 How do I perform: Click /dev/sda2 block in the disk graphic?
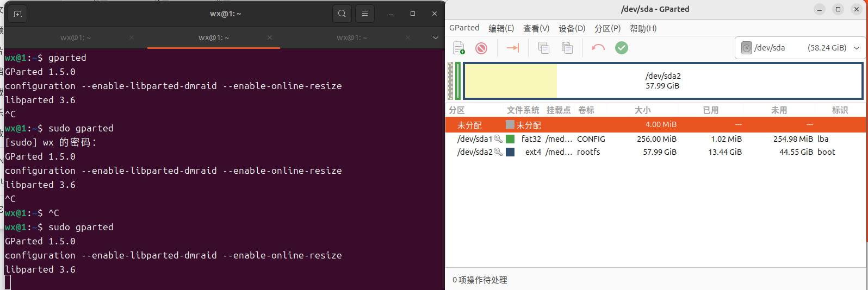(x=663, y=81)
